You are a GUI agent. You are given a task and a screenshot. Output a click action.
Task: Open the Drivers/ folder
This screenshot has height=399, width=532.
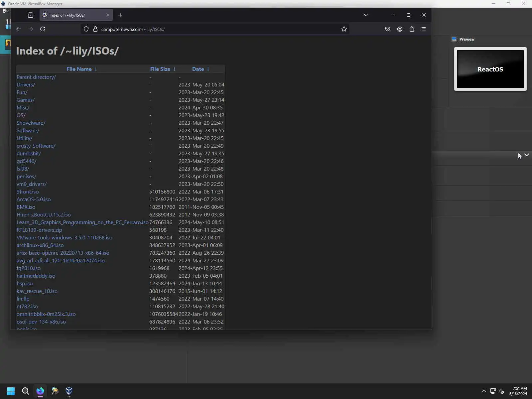pos(26,85)
